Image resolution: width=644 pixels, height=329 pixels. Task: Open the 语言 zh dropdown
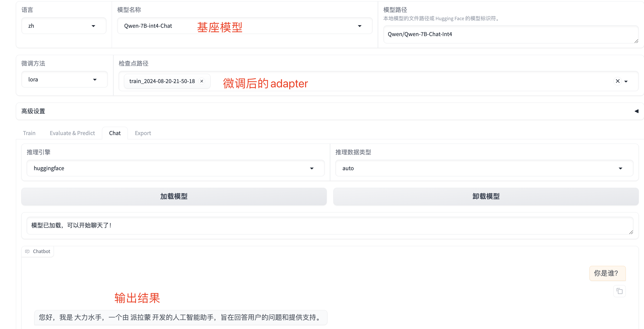point(64,26)
